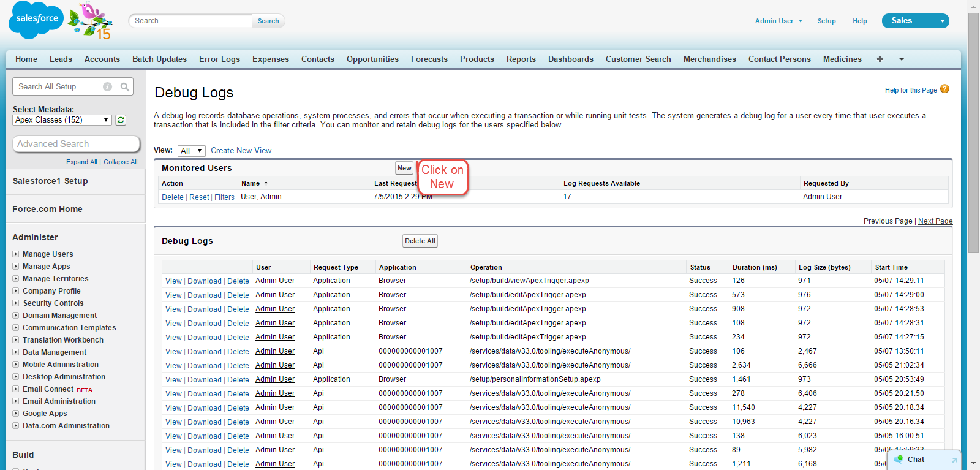
Task: Show more tabs with the overflow arrow
Action: pos(902,59)
